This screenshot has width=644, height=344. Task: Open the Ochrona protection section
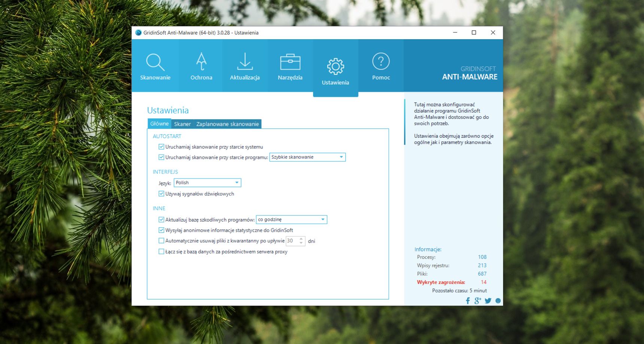coord(201,66)
